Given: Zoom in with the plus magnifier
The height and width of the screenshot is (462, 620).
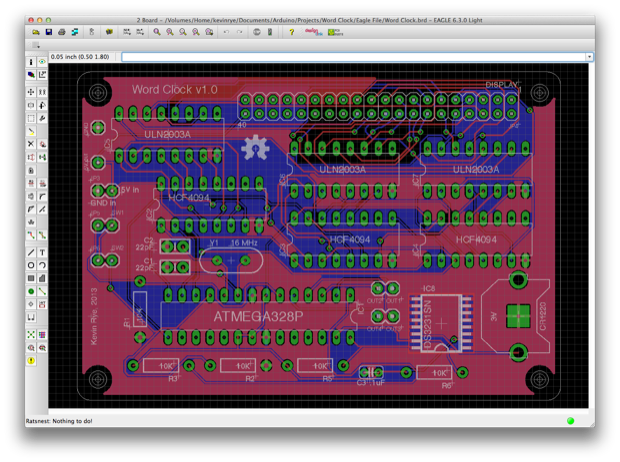Looking at the screenshot, I should (170, 32).
